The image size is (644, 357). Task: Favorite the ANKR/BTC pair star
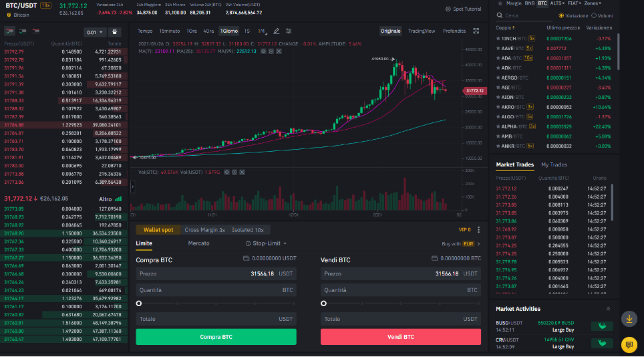498,146
